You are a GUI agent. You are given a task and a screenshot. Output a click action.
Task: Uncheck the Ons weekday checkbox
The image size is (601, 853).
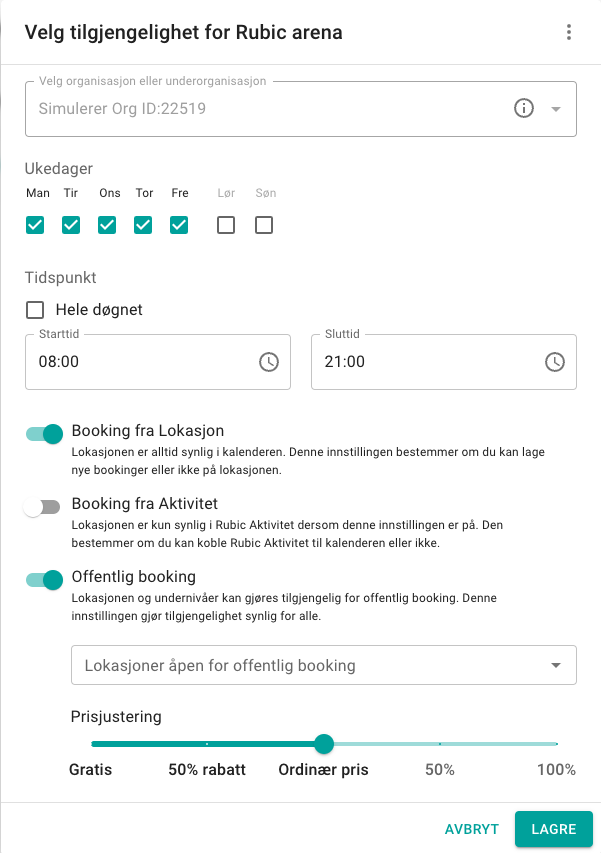click(107, 225)
